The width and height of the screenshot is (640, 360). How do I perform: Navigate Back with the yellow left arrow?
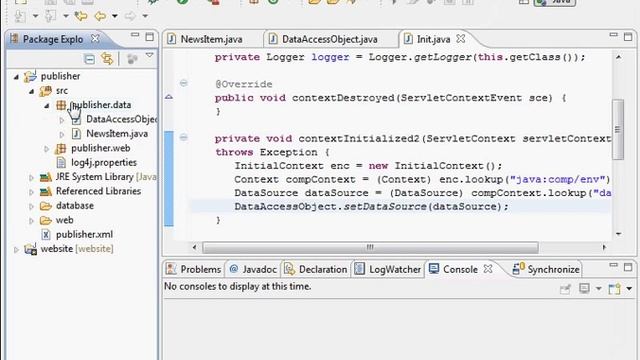[100, 16]
